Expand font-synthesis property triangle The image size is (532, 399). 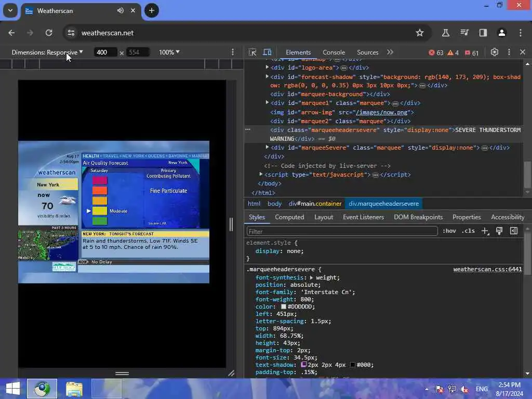(x=312, y=277)
